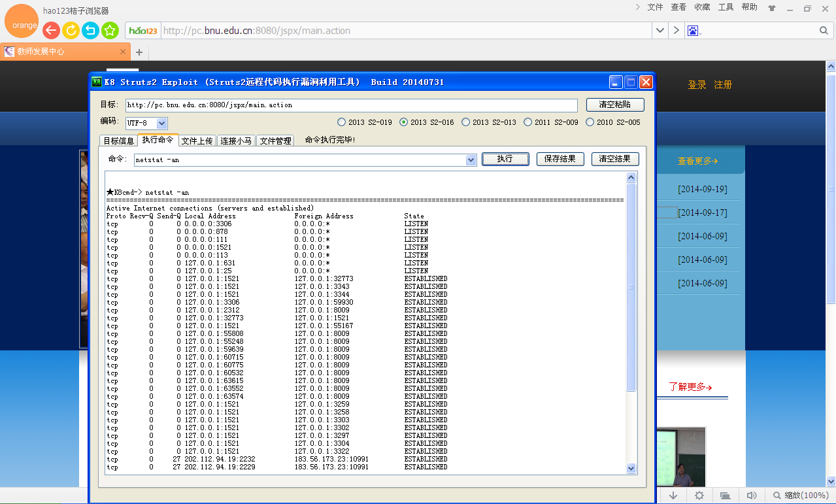Click the K8 app icon in exploit window title

pos(97,82)
